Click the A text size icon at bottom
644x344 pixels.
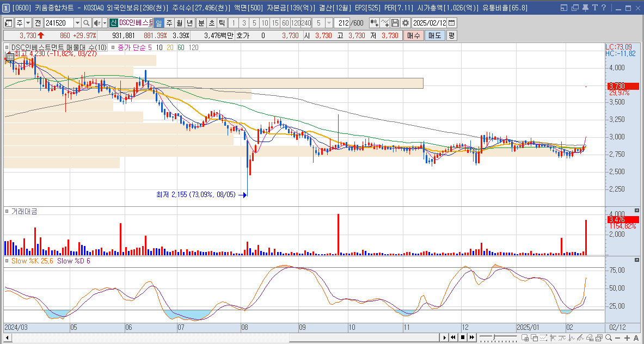click(x=636, y=337)
